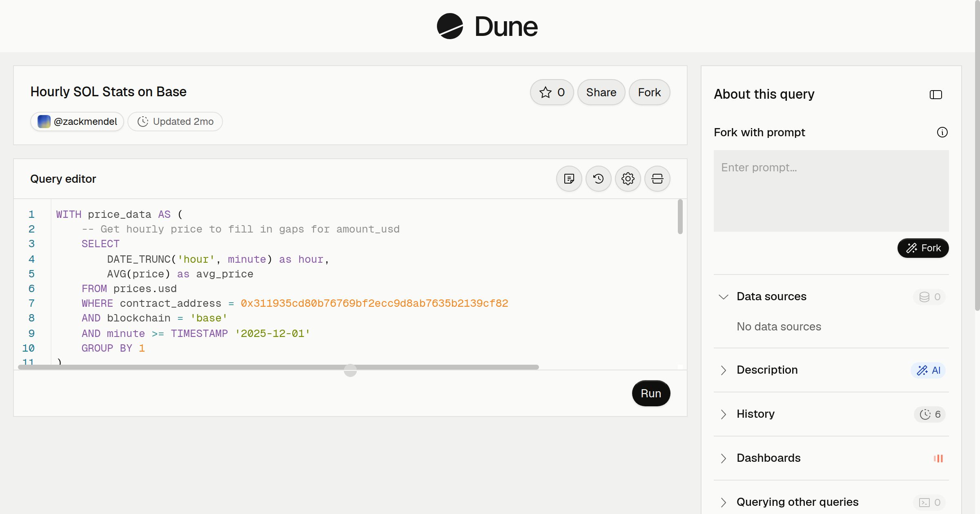Click the Dune logo icon
980x514 pixels.
pyautogui.click(x=450, y=26)
